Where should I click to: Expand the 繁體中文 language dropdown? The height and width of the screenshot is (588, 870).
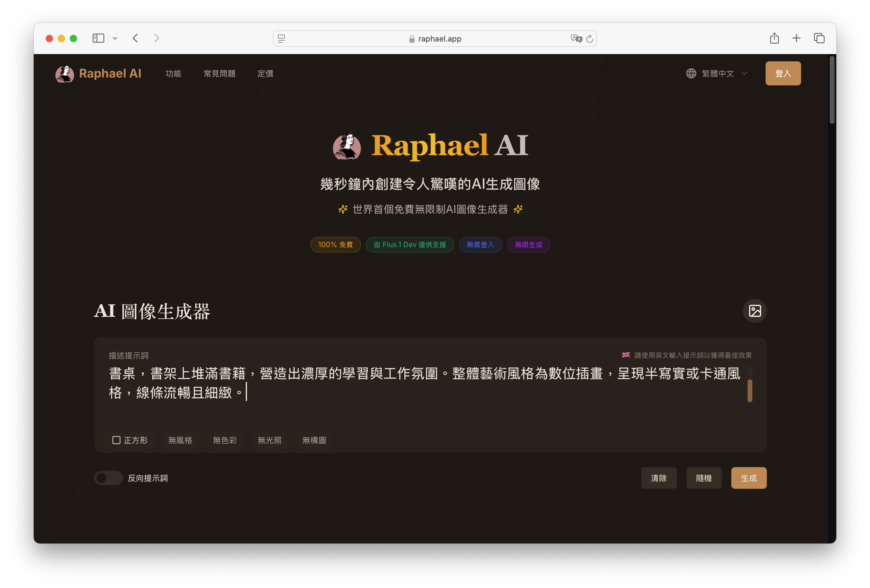(717, 73)
